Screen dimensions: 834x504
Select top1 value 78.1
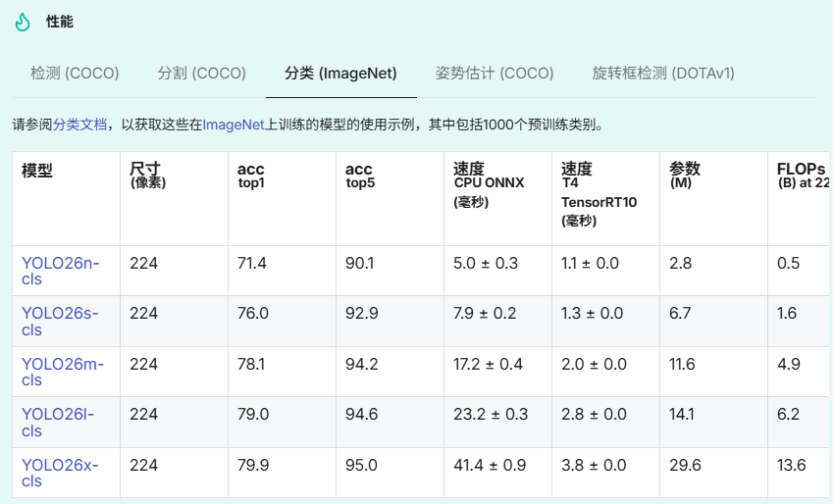point(250,364)
